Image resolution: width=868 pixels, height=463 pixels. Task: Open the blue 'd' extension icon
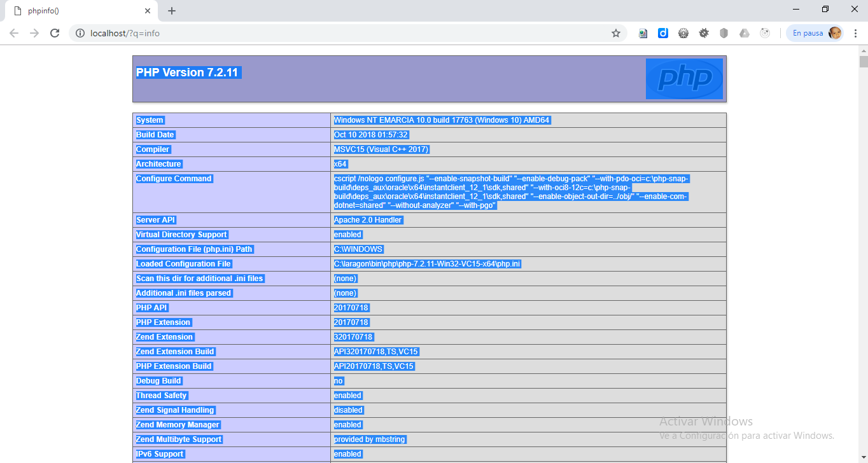pos(663,33)
